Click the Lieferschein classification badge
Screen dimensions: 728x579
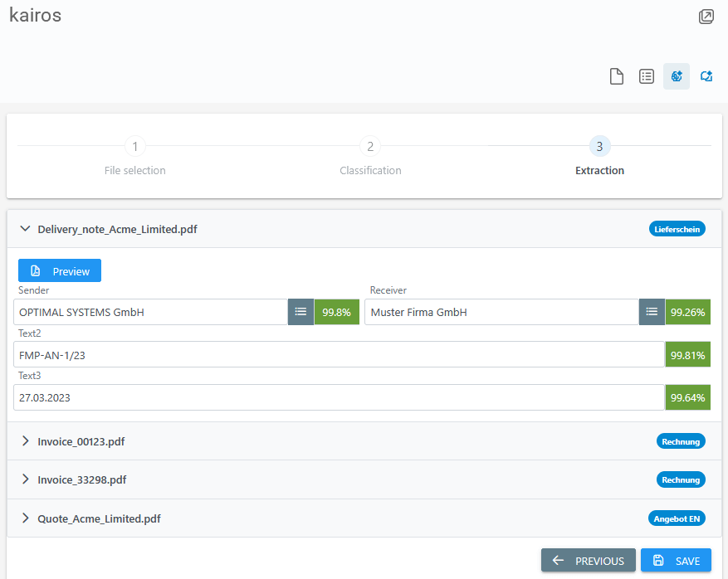[677, 229]
